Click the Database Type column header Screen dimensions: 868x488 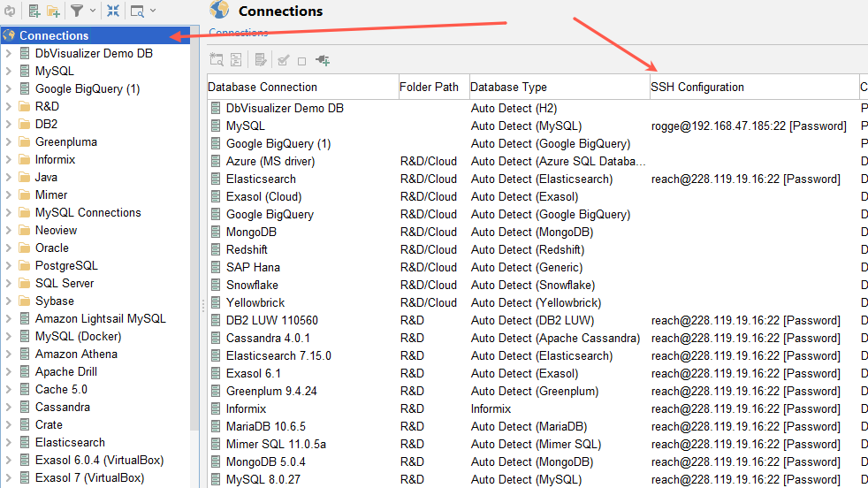pyautogui.click(x=508, y=87)
